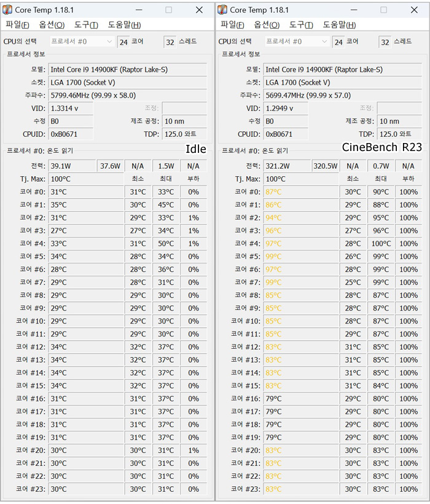Click the Core Temp icon in the left window title bar
Image resolution: width=430 pixels, height=504 pixels.
(7, 10)
